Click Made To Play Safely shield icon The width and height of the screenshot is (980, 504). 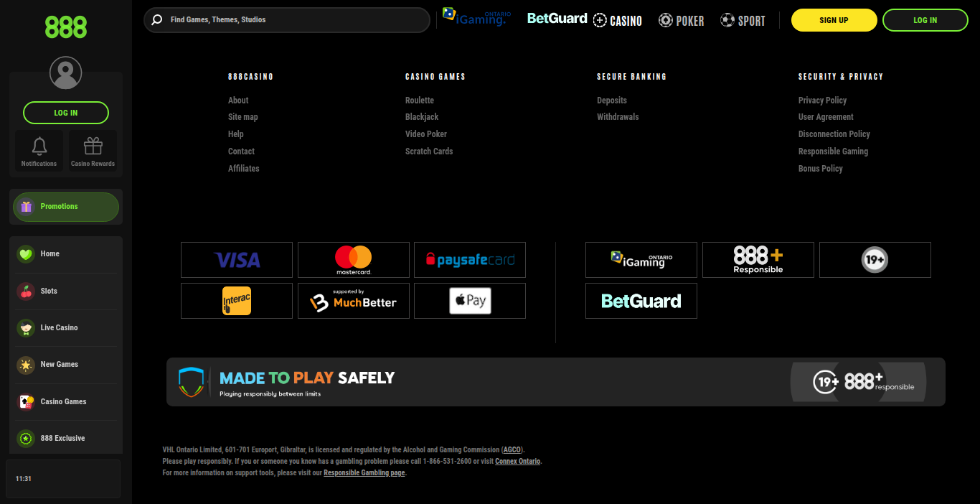(x=191, y=382)
